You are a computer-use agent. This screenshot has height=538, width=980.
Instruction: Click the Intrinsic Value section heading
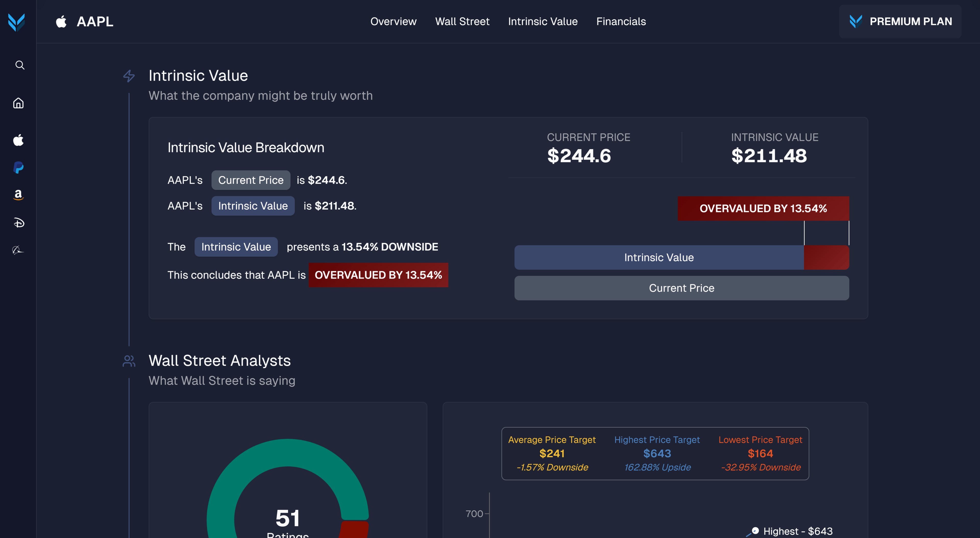coord(198,76)
